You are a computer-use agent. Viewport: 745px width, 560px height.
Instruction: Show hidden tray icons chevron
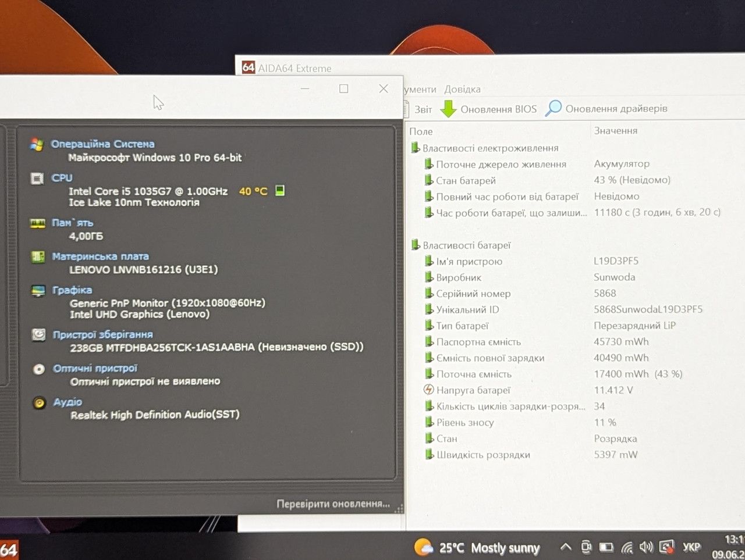click(565, 547)
